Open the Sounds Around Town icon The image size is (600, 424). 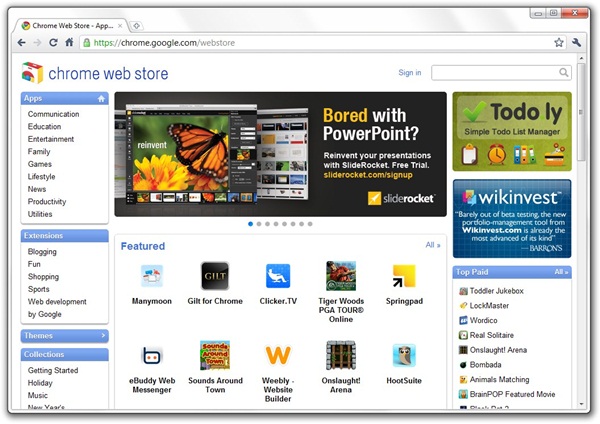click(x=215, y=355)
